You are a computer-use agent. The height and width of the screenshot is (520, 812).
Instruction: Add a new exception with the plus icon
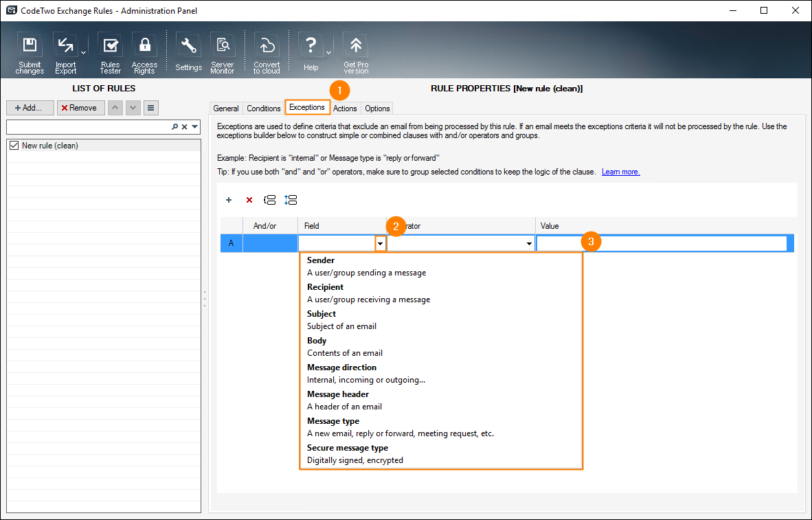228,200
